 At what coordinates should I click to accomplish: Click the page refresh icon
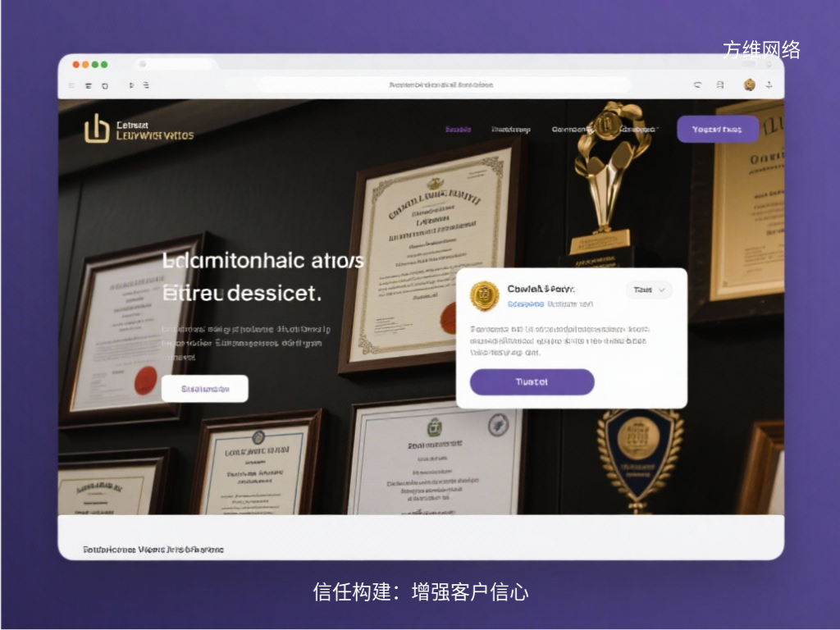pyautogui.click(x=697, y=85)
